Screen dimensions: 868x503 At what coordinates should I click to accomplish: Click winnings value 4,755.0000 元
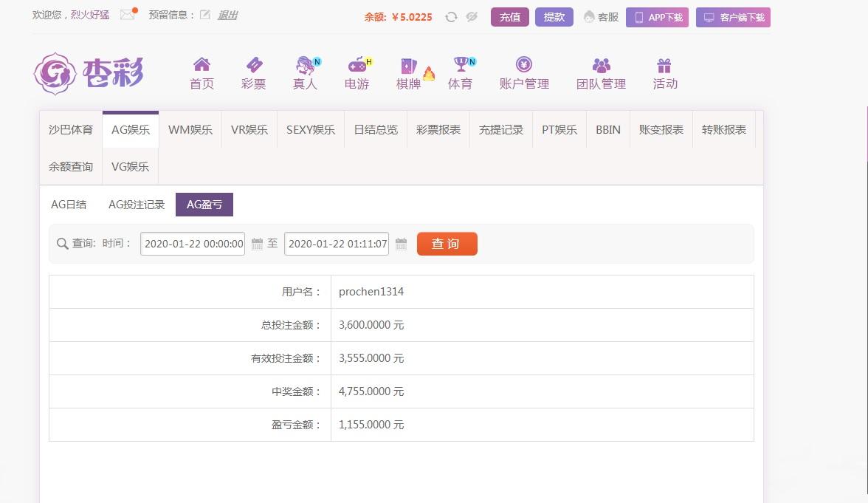371,391
